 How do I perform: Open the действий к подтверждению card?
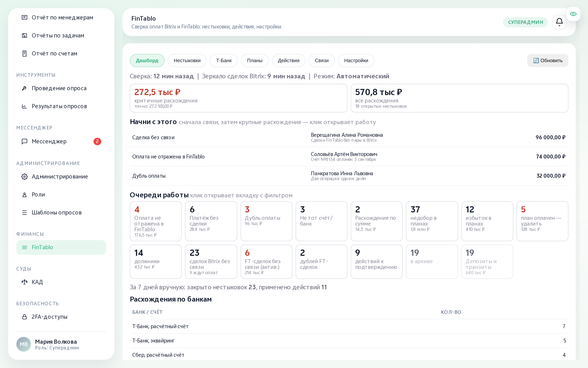click(377, 262)
